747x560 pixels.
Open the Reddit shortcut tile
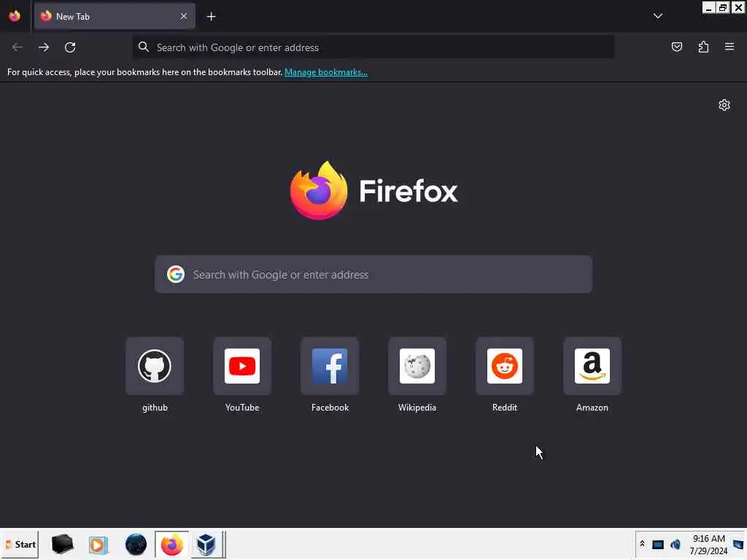tap(505, 366)
